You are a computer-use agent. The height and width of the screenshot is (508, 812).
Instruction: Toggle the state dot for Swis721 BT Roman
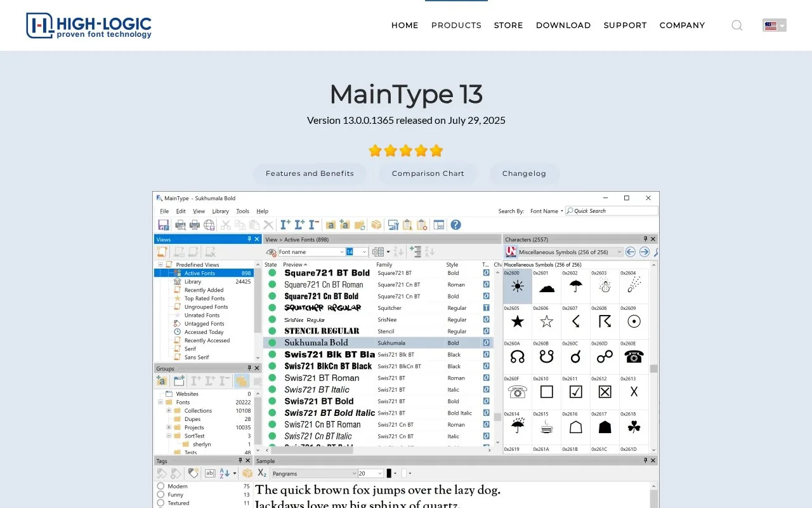coord(272,378)
